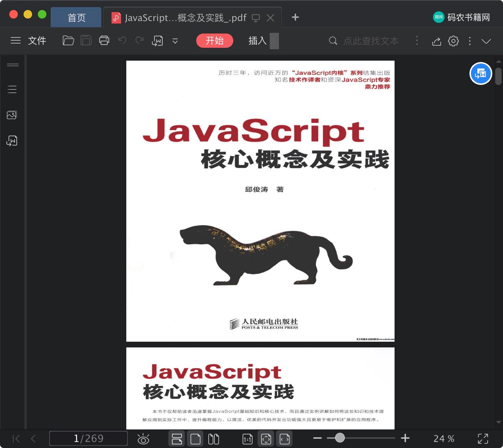Open the 文件 menu
Viewport: 503px width, 448px height.
37,41
